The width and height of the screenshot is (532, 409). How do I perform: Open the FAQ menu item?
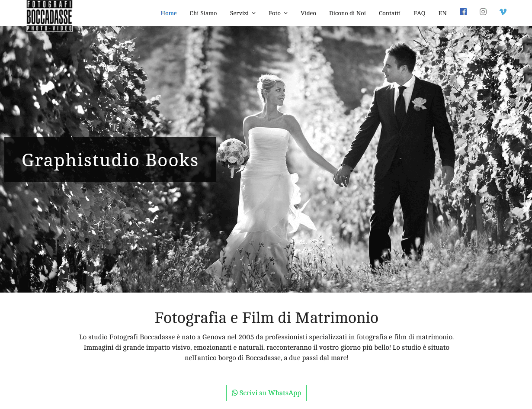point(420,13)
